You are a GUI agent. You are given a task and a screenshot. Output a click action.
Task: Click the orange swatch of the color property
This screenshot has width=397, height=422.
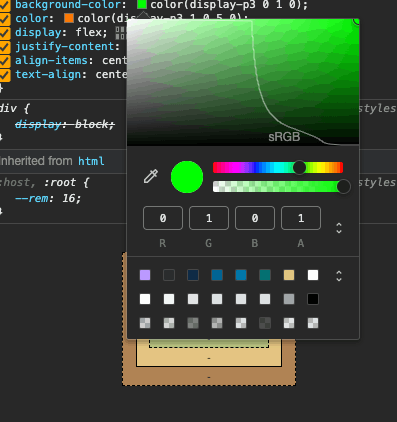[x=69, y=18]
